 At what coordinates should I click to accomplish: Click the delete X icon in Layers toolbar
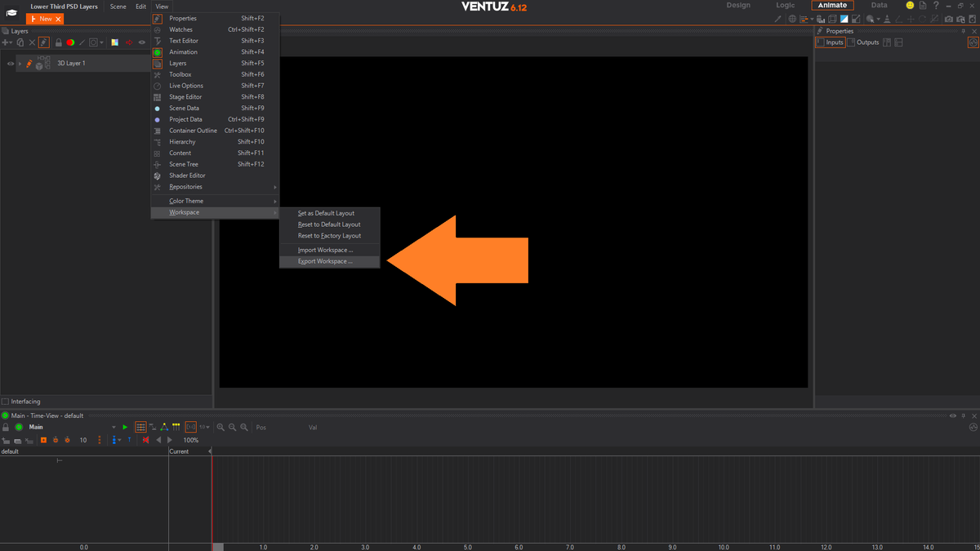pos(32,42)
